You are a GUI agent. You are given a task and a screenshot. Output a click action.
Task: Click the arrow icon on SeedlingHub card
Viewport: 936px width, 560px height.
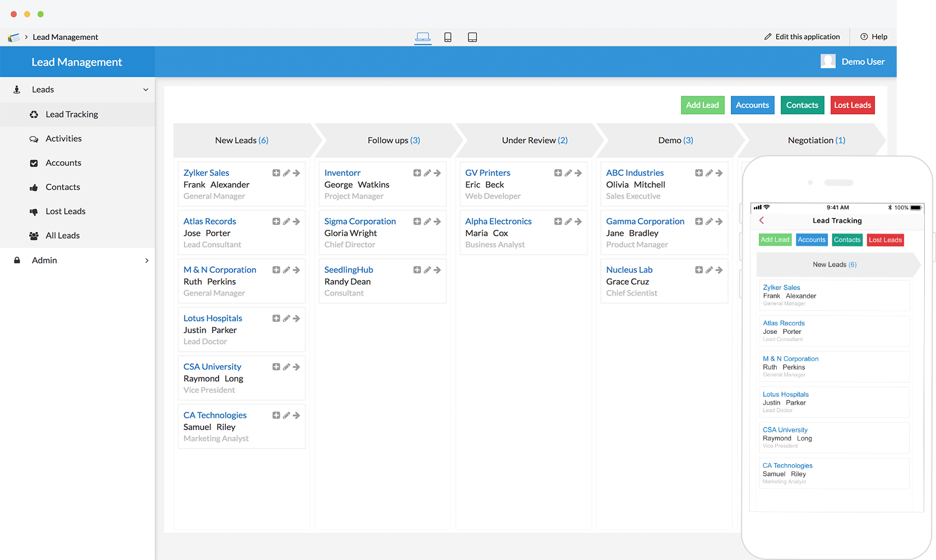[x=437, y=270]
